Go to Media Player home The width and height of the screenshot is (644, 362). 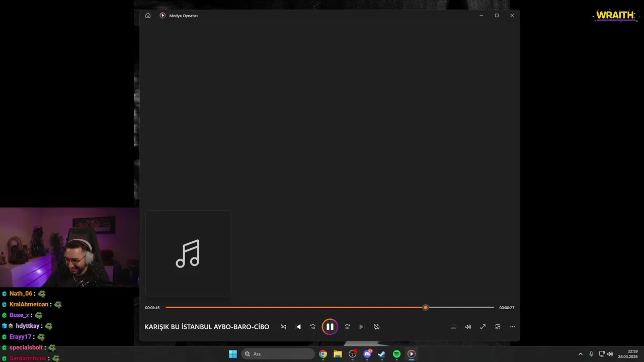pyautogui.click(x=148, y=16)
